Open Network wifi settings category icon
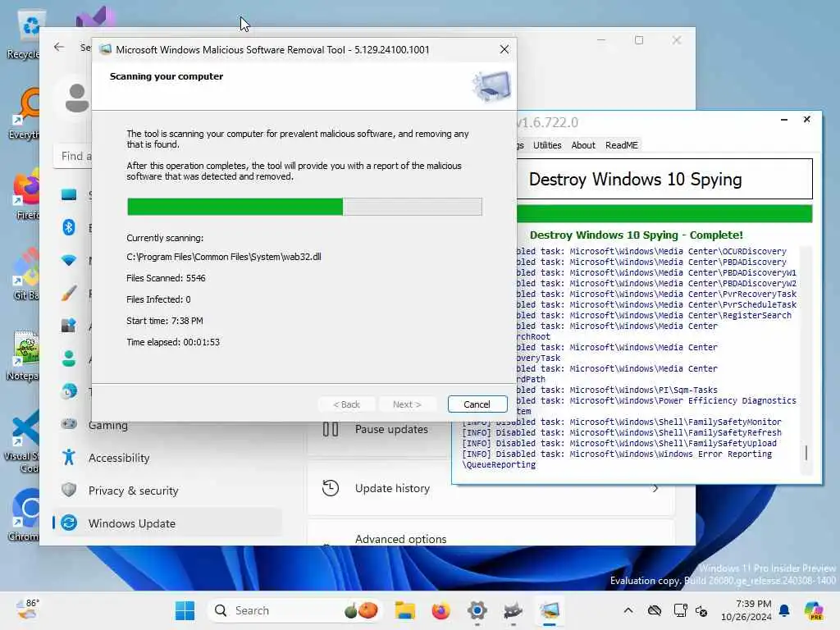This screenshot has height=630, width=840. [69, 260]
